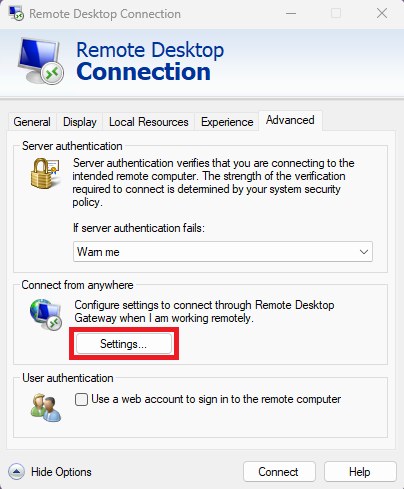Select the Advanced tab
404x489 pixels.
[290, 120]
